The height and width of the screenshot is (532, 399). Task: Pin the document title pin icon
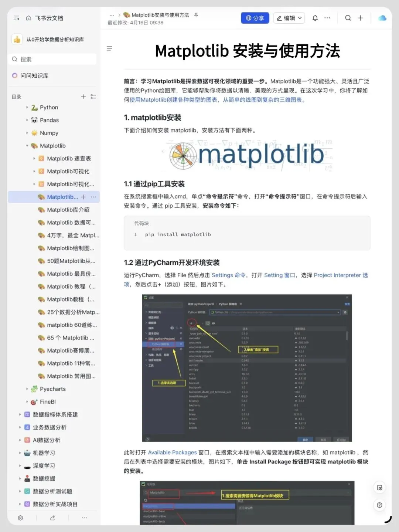pos(196,15)
